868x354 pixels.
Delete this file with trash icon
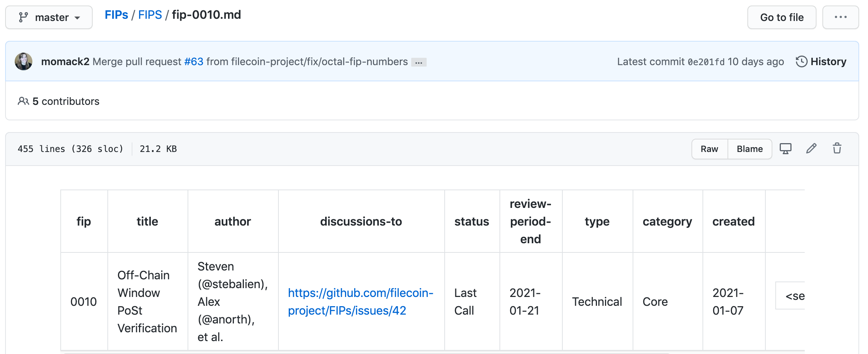(x=837, y=149)
